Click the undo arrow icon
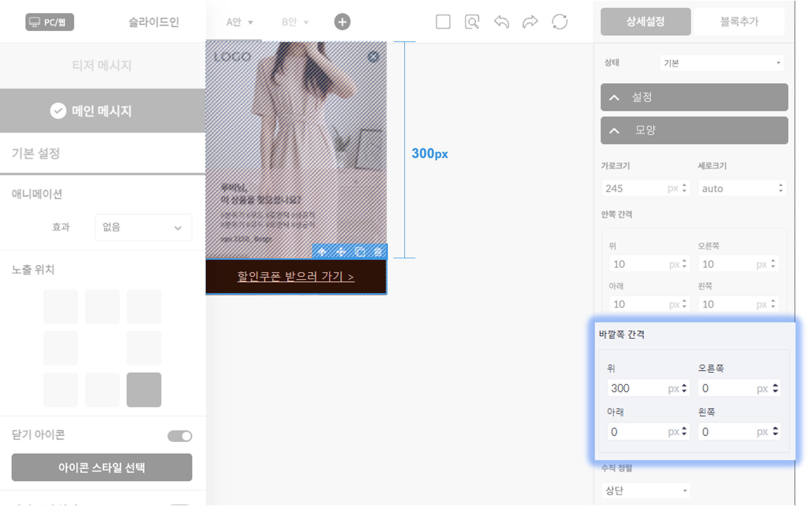The height and width of the screenshot is (506, 812). click(501, 22)
